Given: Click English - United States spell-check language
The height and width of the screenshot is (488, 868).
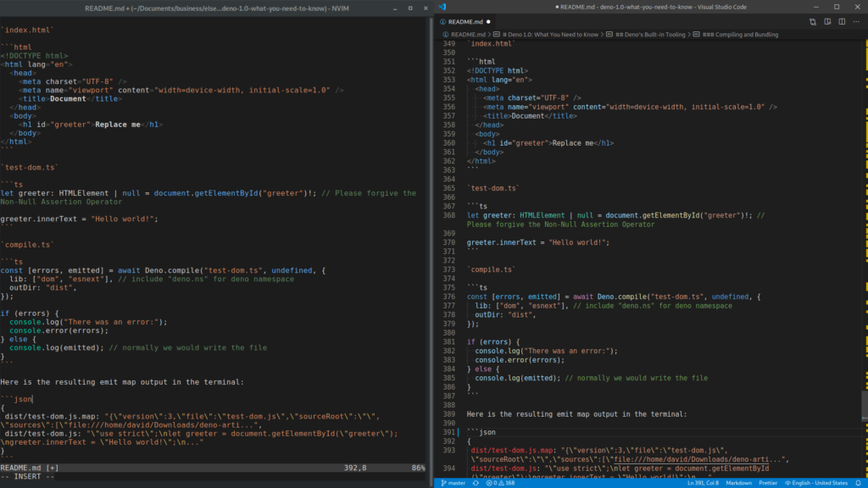Looking at the screenshot, I should [816, 483].
